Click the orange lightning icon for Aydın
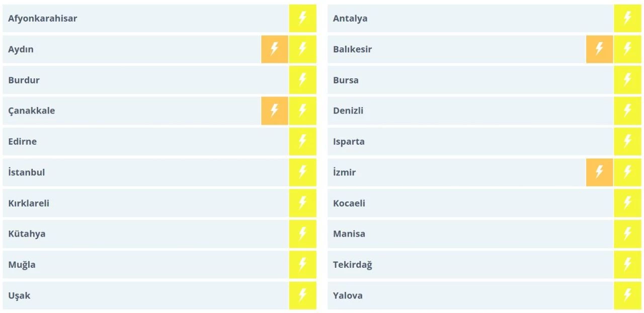This screenshot has width=644, height=313. tap(274, 49)
